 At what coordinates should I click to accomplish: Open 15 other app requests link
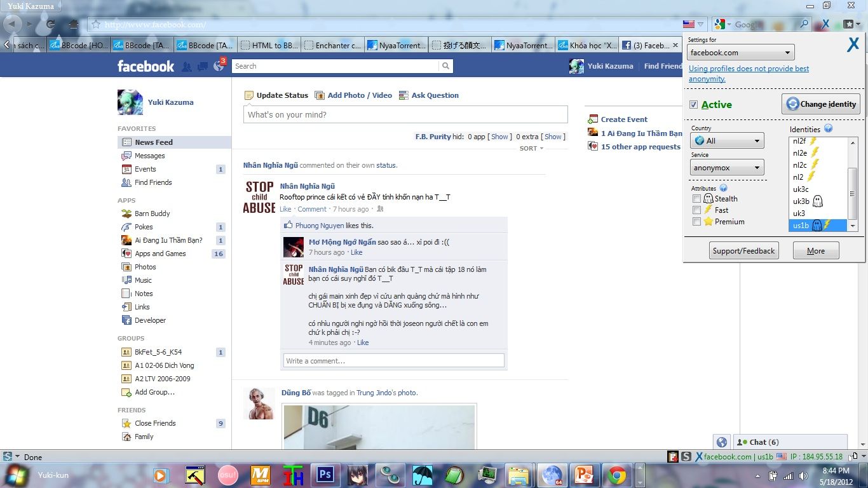click(641, 147)
